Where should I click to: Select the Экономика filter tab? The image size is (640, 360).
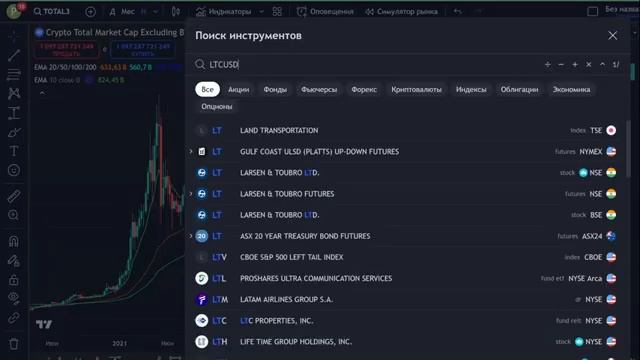tap(571, 89)
